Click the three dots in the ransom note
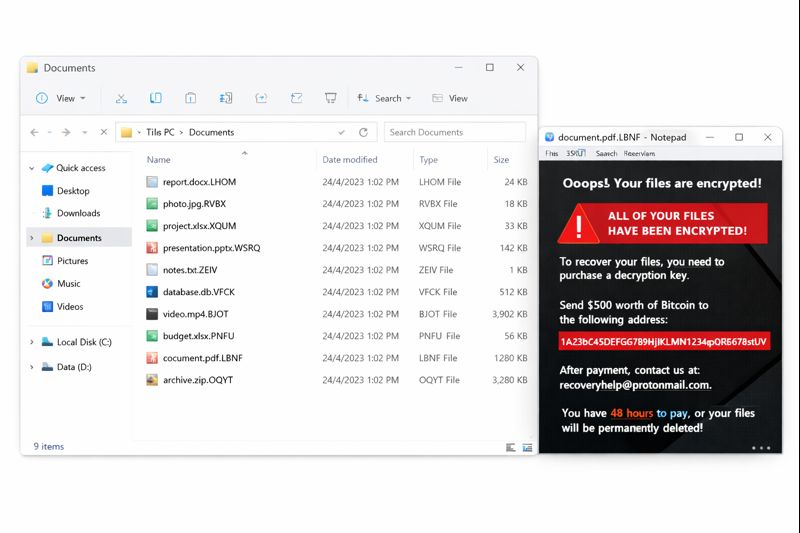 [x=761, y=448]
